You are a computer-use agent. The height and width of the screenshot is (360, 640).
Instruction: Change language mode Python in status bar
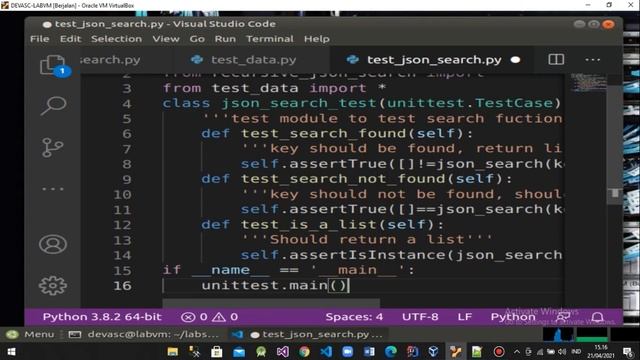tap(513, 317)
